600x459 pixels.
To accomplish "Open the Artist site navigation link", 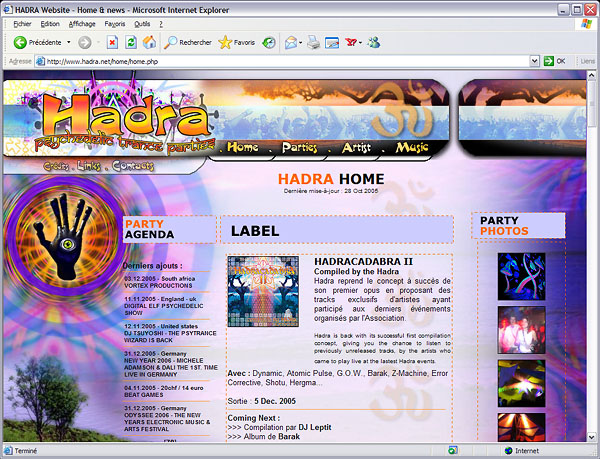I will tap(356, 148).
